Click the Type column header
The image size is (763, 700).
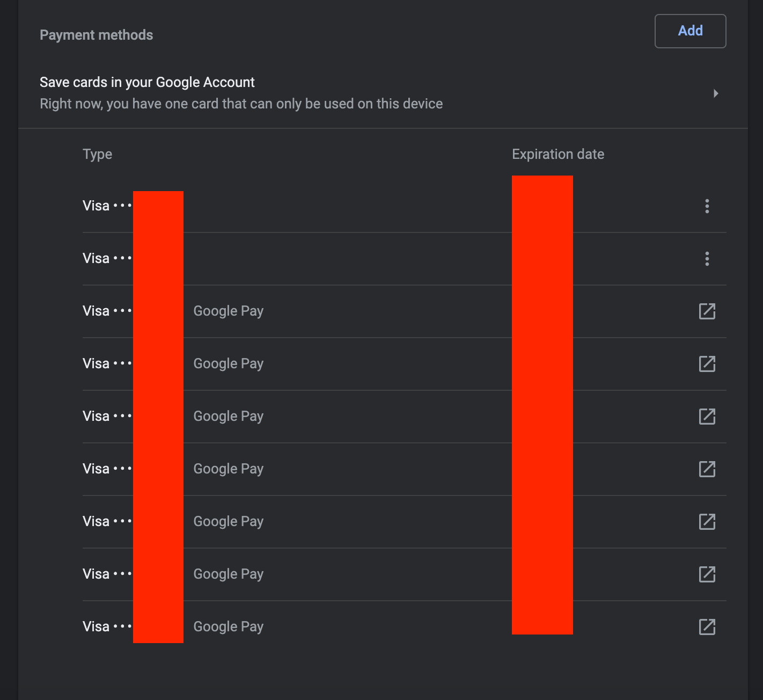[98, 154]
